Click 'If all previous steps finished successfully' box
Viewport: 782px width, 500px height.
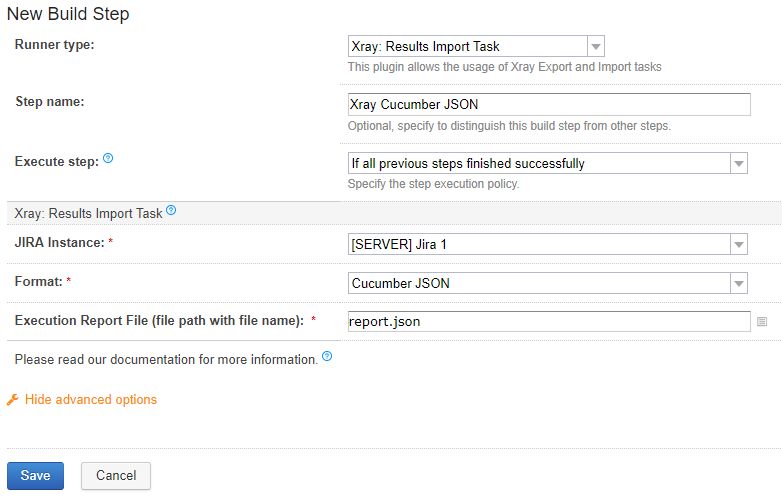(547, 164)
